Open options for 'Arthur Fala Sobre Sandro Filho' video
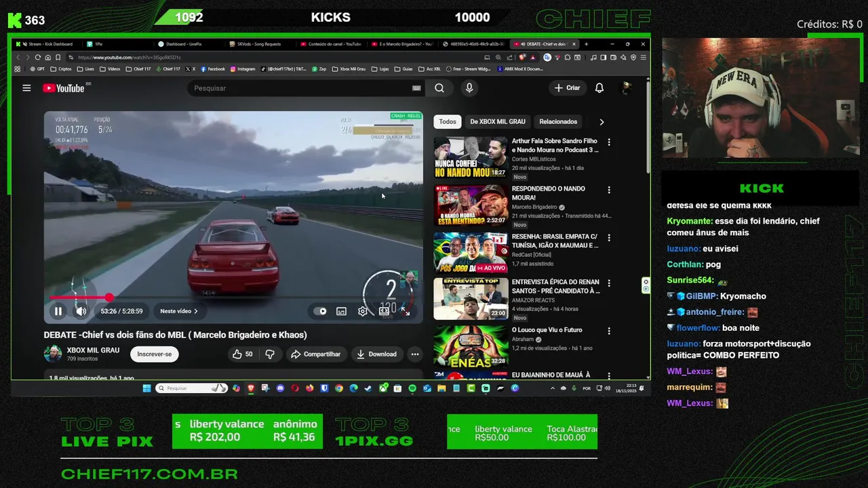868x488 pixels. pos(609,142)
